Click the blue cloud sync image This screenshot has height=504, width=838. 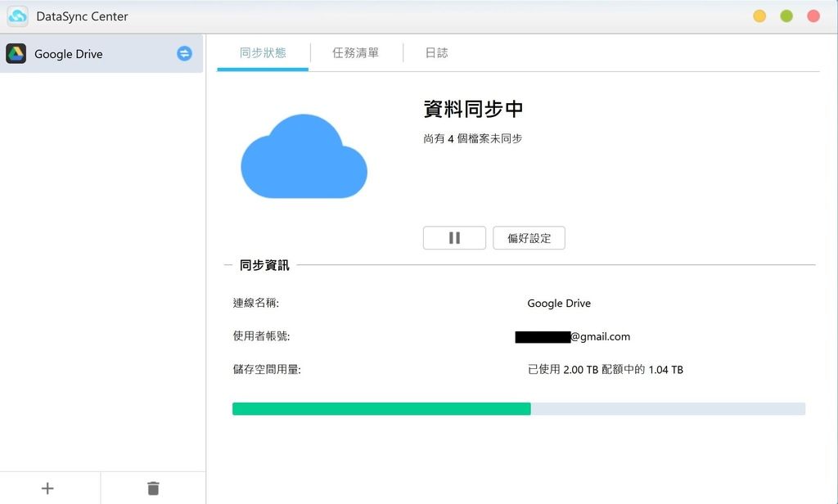click(x=304, y=156)
